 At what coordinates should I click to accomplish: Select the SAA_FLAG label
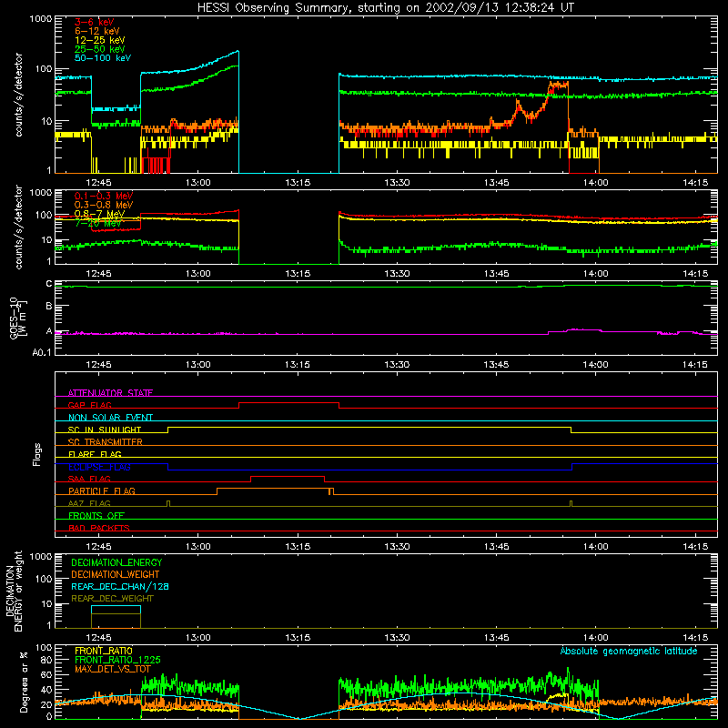point(89,479)
